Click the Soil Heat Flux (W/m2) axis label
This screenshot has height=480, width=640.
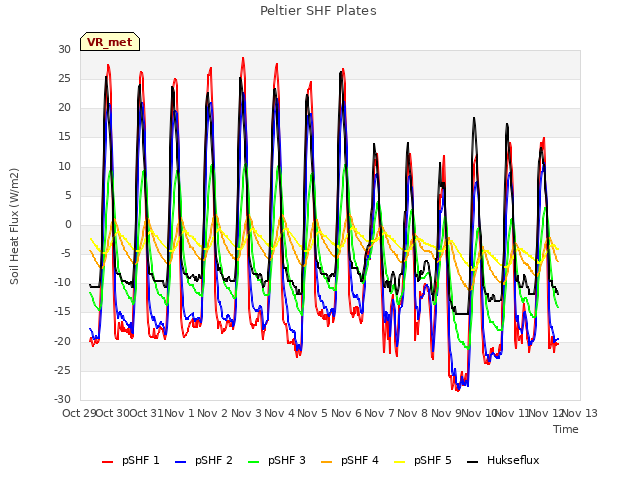pos(15,226)
